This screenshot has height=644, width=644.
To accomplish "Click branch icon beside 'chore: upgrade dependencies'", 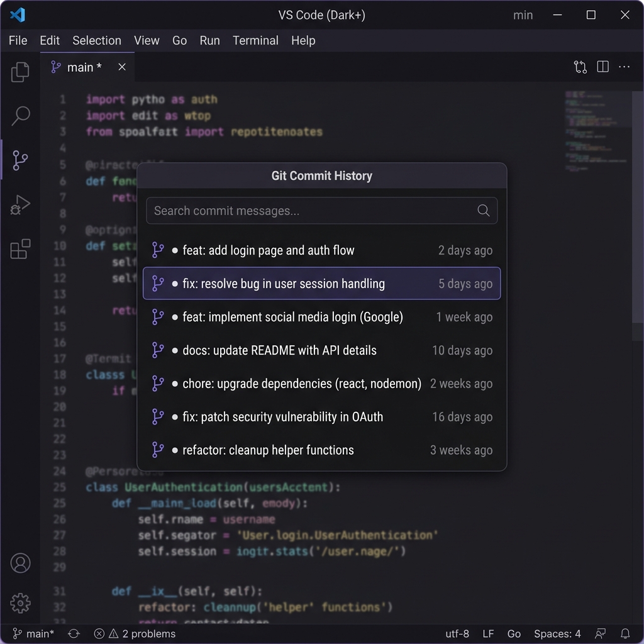I will (x=158, y=383).
